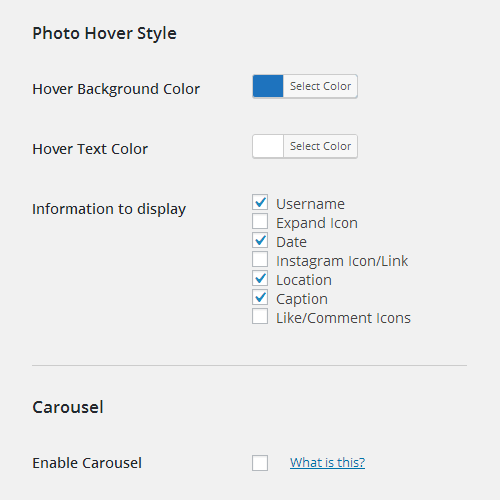The height and width of the screenshot is (500, 500).
Task: Click the Like/Comment Icons option label
Action: click(343, 318)
